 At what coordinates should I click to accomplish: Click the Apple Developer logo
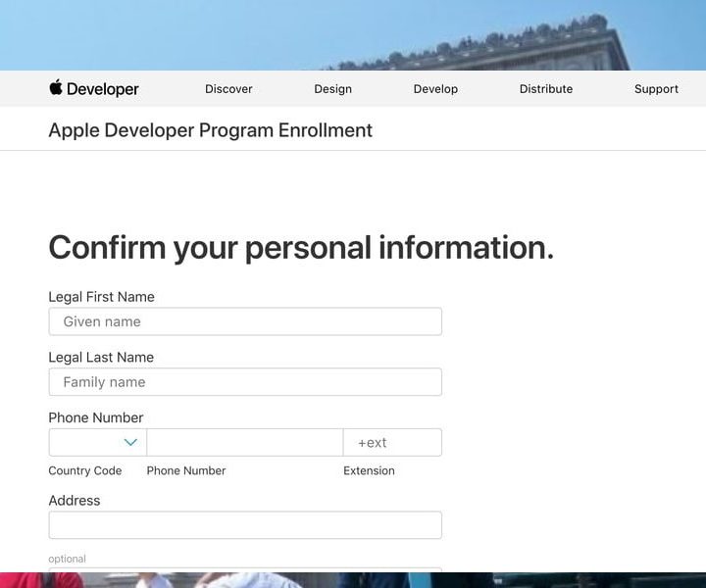tap(94, 88)
